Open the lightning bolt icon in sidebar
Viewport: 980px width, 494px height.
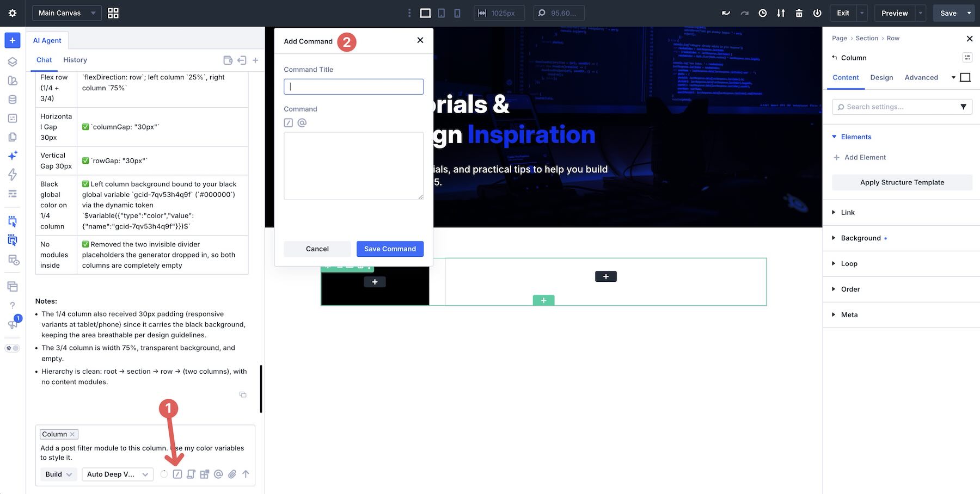click(x=13, y=174)
